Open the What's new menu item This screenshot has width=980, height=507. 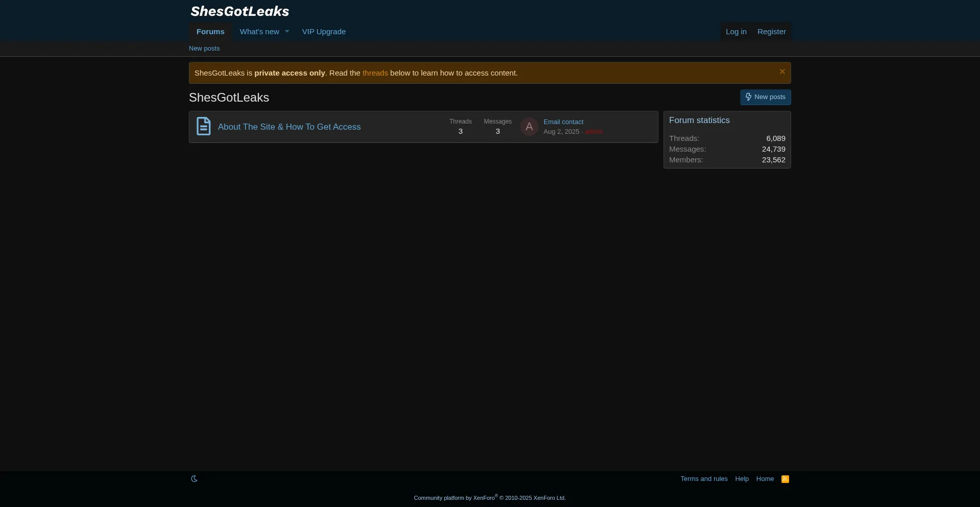(x=259, y=32)
